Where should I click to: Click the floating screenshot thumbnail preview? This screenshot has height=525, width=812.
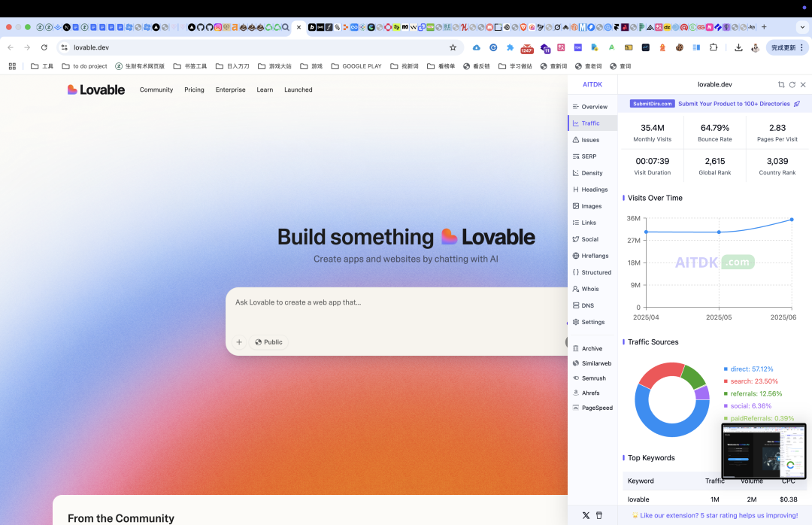[764, 451]
